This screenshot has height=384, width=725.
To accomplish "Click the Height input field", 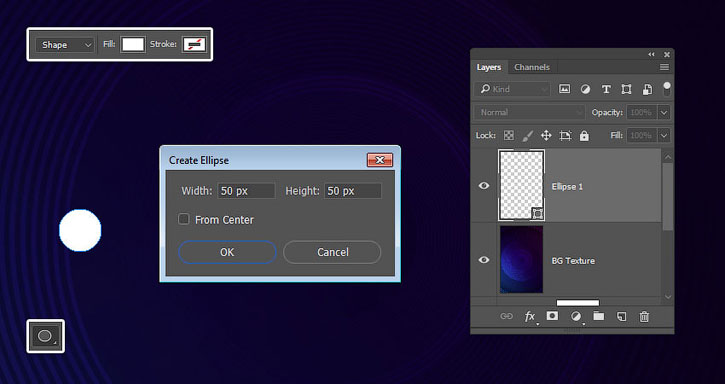I will (x=353, y=191).
